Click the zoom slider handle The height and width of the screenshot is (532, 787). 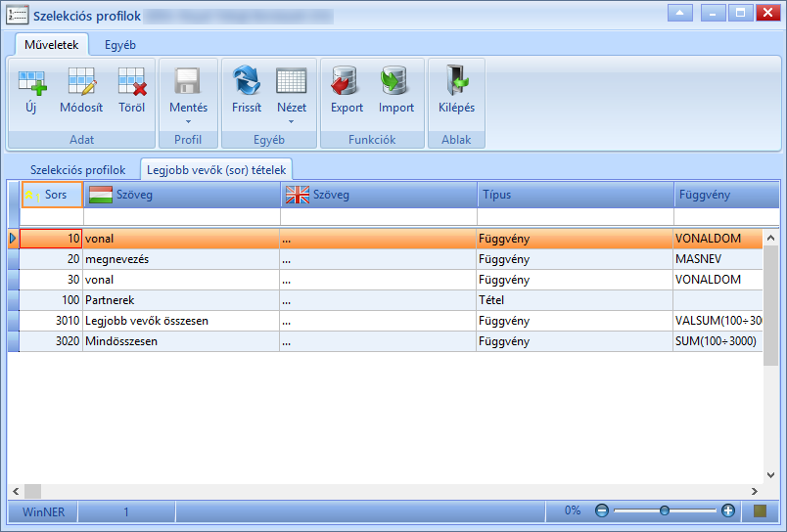pyautogui.click(x=665, y=510)
